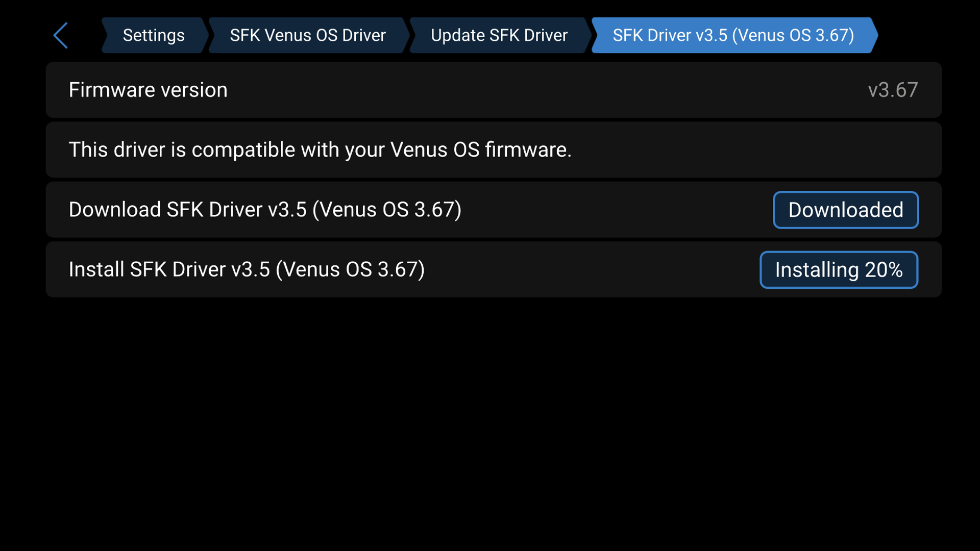Click the highlighted active breadcrumb segment
This screenshot has height=551, width=980.
(733, 35)
